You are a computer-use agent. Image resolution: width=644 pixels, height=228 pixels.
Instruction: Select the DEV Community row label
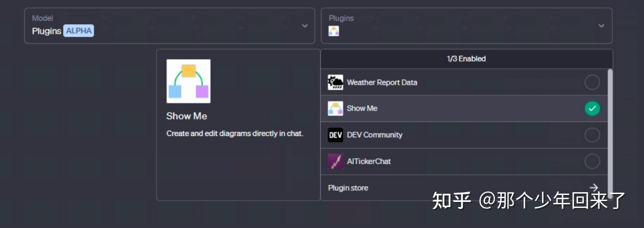(375, 135)
